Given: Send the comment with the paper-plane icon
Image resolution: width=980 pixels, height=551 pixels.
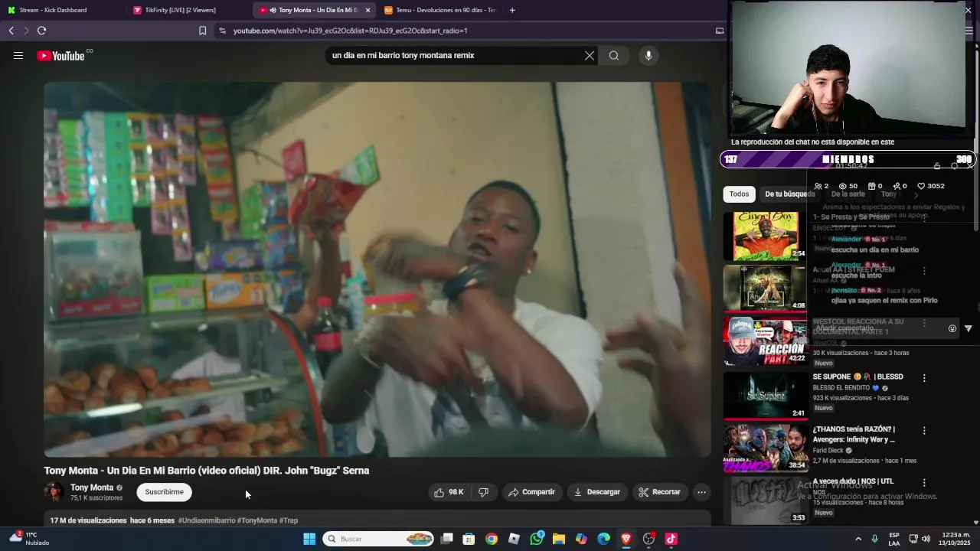Looking at the screenshot, I should (x=968, y=328).
